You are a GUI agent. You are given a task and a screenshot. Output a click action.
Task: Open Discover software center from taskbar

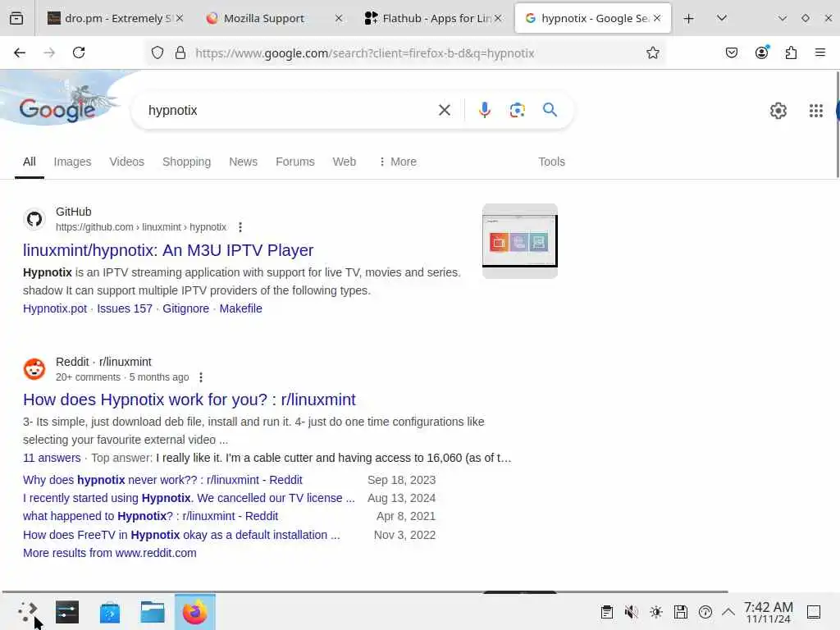coord(110,612)
